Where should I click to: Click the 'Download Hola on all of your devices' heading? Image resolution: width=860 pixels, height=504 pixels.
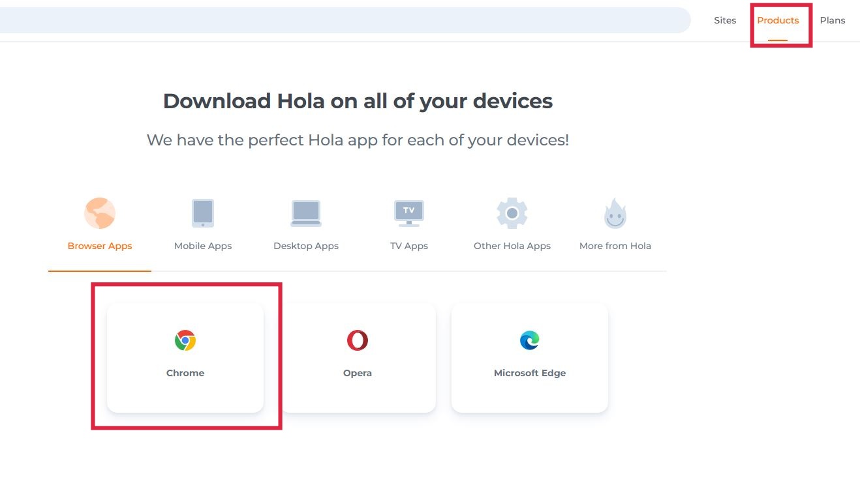pyautogui.click(x=358, y=101)
